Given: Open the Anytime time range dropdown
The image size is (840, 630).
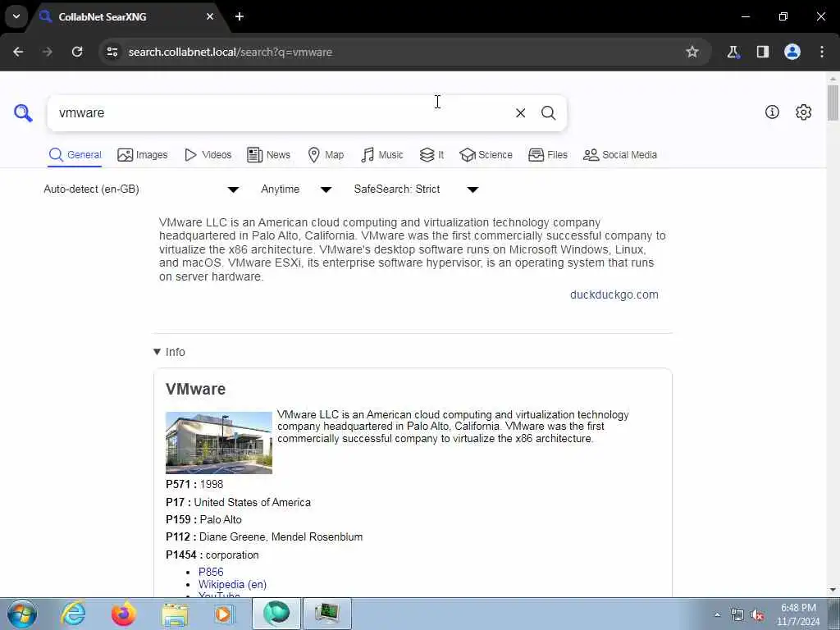Looking at the screenshot, I should click(296, 189).
